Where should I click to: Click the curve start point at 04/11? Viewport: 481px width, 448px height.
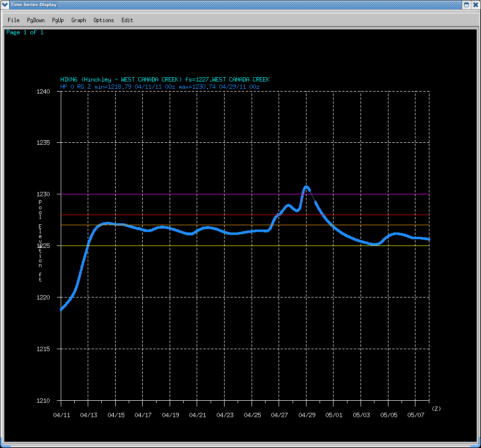tap(61, 309)
